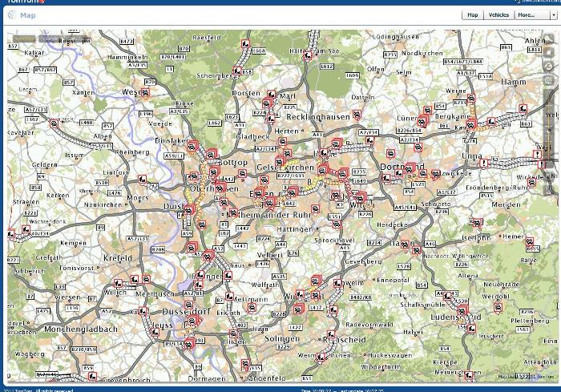Select the olive map-type button on the map
The width and height of the screenshot is (561, 392).
click(24, 38)
